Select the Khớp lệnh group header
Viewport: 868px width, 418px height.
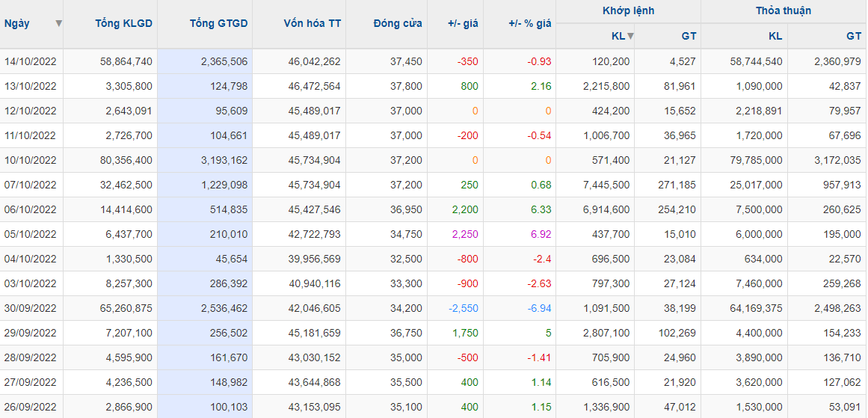pyautogui.click(x=628, y=10)
